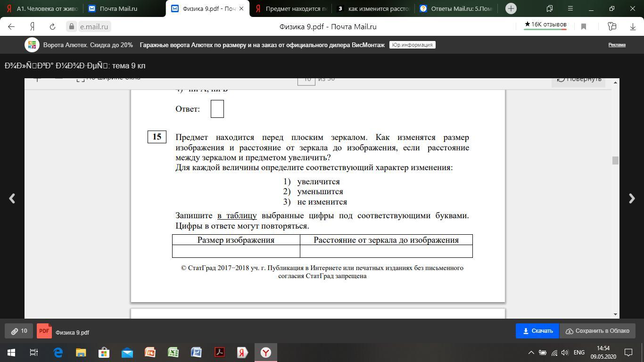The height and width of the screenshot is (362, 644).
Task: Open the red Я Yandex app on taskbar
Action: pos(242,352)
